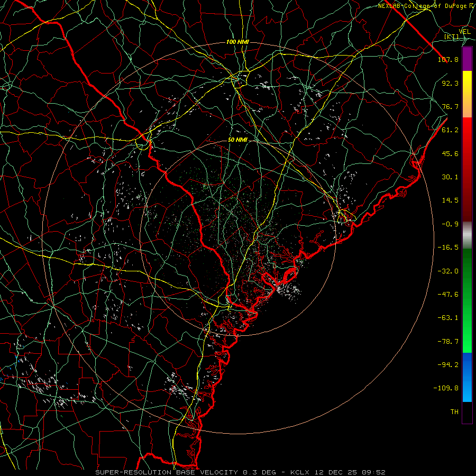
Task: Click the -78.7 velocity scale value
Action: (x=448, y=342)
